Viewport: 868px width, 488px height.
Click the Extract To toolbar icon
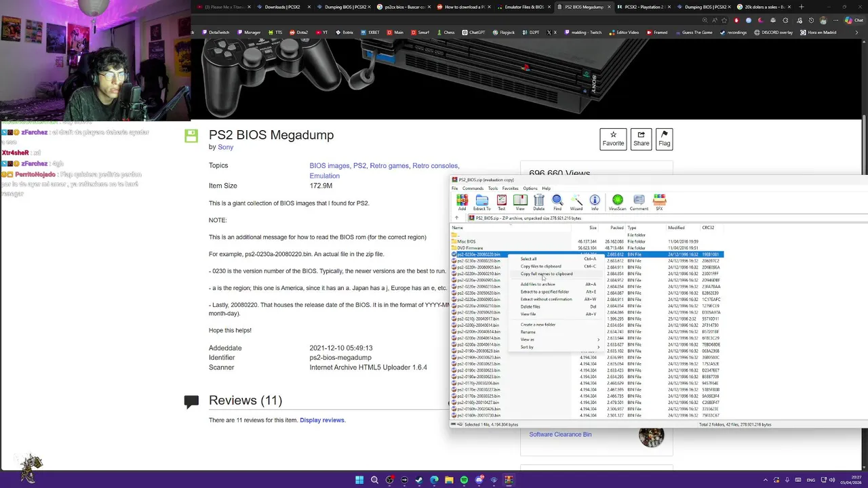click(481, 202)
